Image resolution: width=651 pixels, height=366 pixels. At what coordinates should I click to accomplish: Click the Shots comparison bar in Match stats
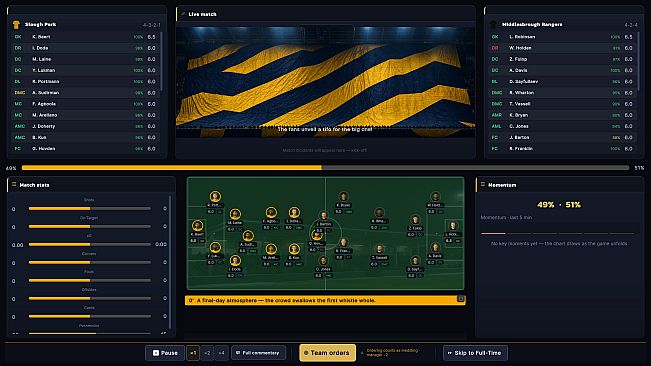coord(89,208)
